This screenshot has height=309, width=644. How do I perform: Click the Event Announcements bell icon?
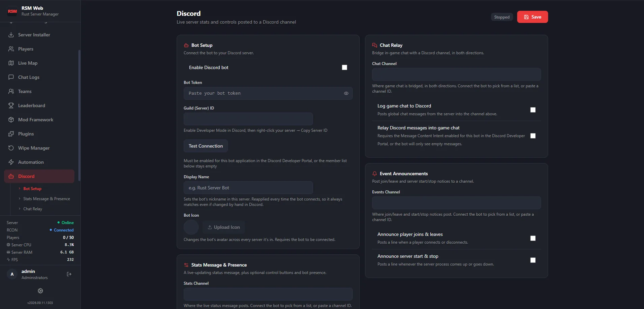pyautogui.click(x=374, y=174)
